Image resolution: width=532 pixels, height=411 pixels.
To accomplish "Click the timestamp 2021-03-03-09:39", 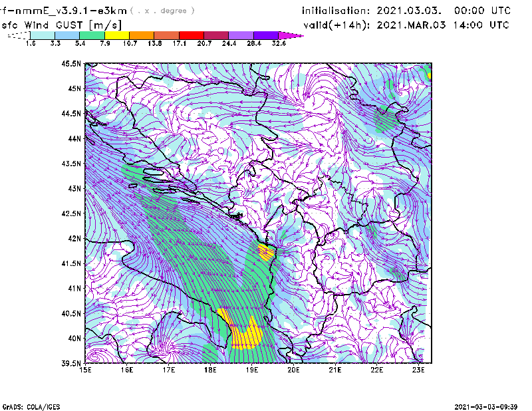I will [x=486, y=407].
